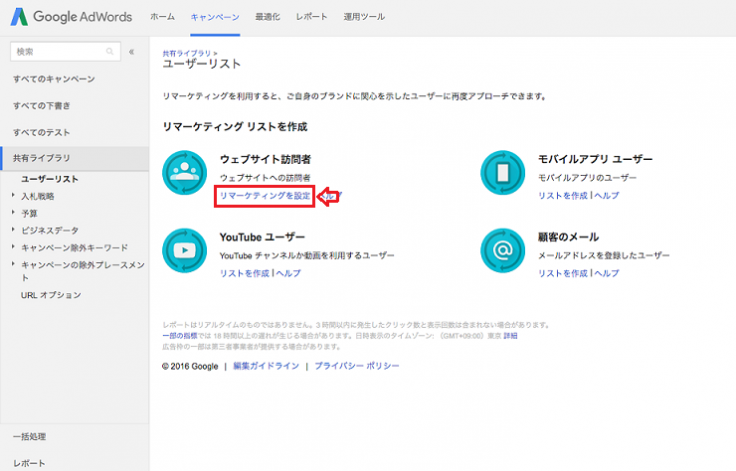The width and height of the screenshot is (736, 471).
Task: Click the © 2016 Google text
Action: click(190, 366)
